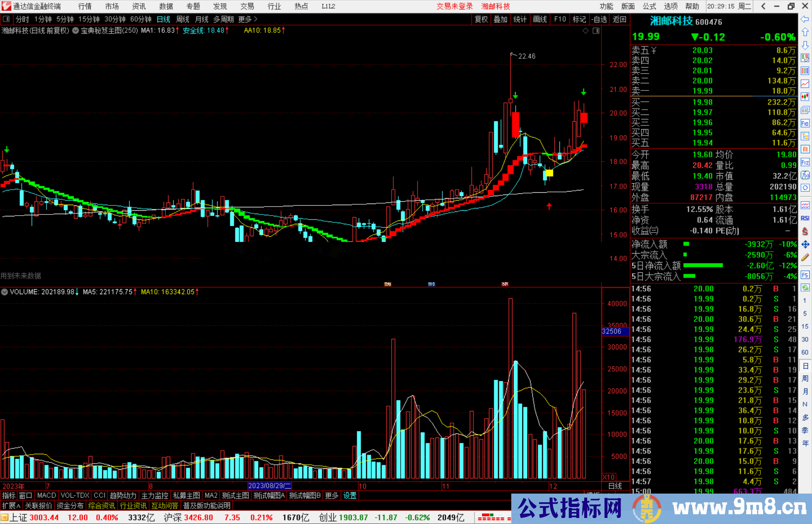The height and width of the screenshot is (524, 812).
Task: Click the 2023/08/29 date marker on timeline
Action: pyautogui.click(x=270, y=486)
